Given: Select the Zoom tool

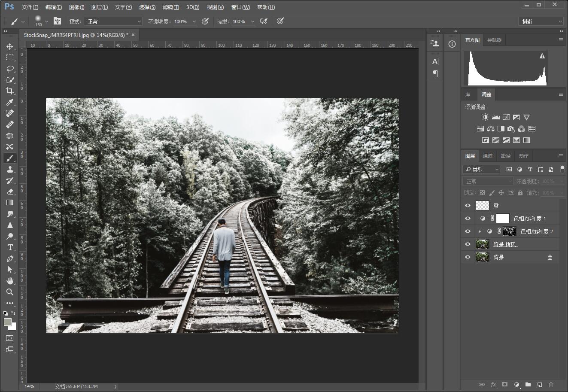Looking at the screenshot, I should [9, 292].
